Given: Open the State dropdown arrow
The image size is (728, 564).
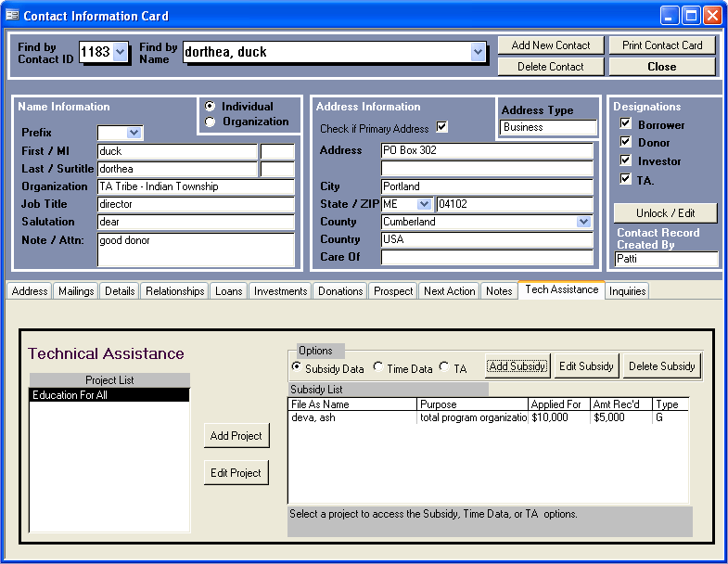Looking at the screenshot, I should pos(424,204).
